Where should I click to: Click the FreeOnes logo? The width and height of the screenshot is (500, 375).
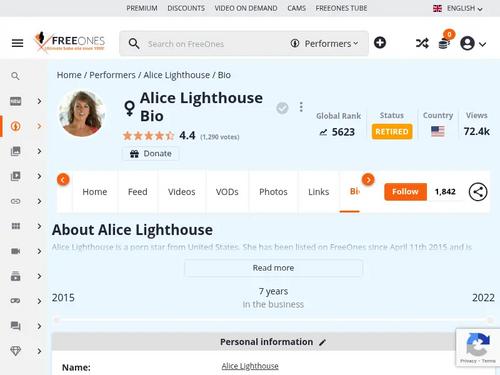(x=69, y=42)
